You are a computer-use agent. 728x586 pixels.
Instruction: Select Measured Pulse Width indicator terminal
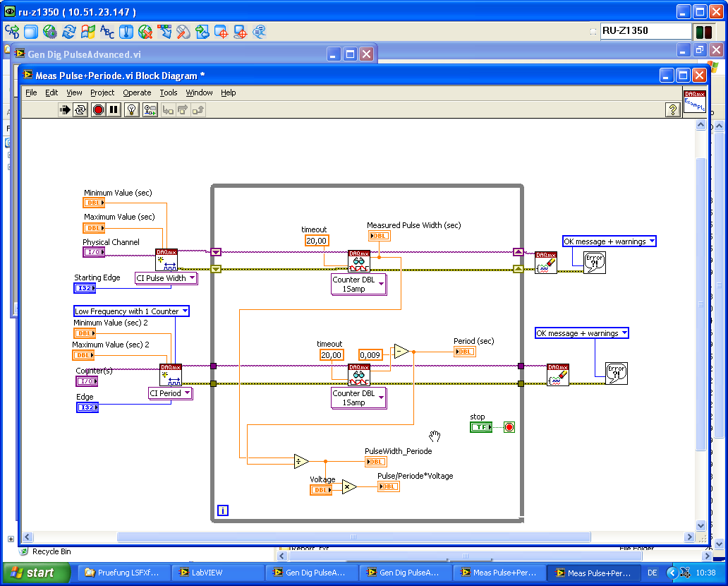(380, 236)
